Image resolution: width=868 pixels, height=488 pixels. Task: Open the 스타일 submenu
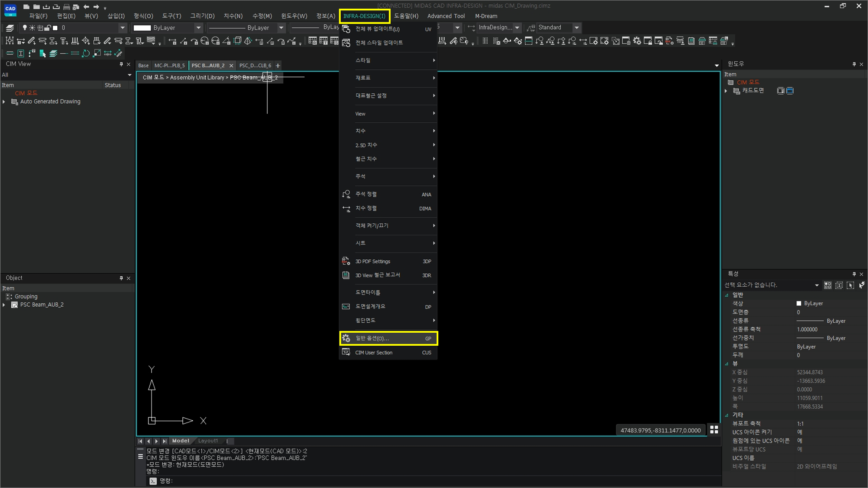[x=388, y=60]
